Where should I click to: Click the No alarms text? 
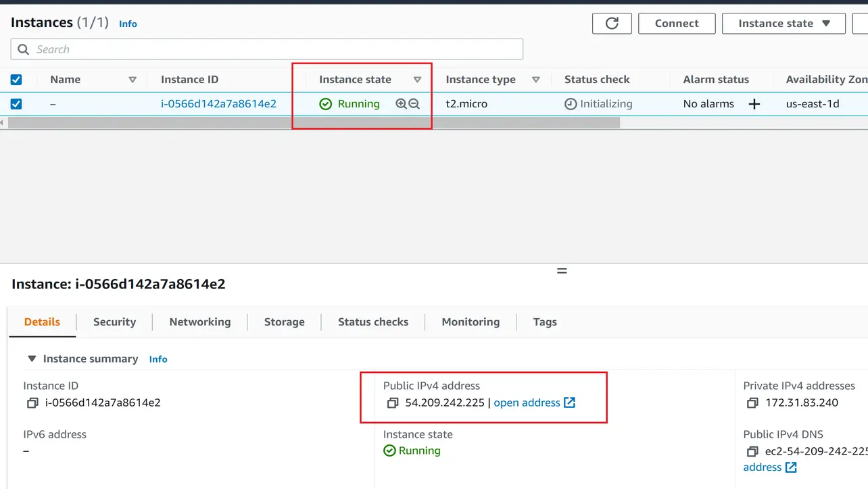click(708, 104)
